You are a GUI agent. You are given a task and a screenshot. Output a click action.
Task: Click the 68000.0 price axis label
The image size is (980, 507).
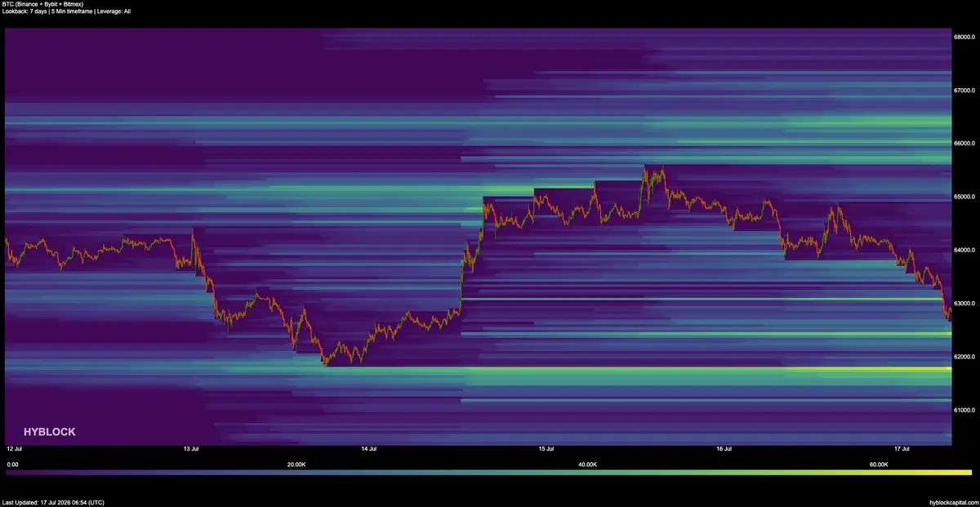964,37
